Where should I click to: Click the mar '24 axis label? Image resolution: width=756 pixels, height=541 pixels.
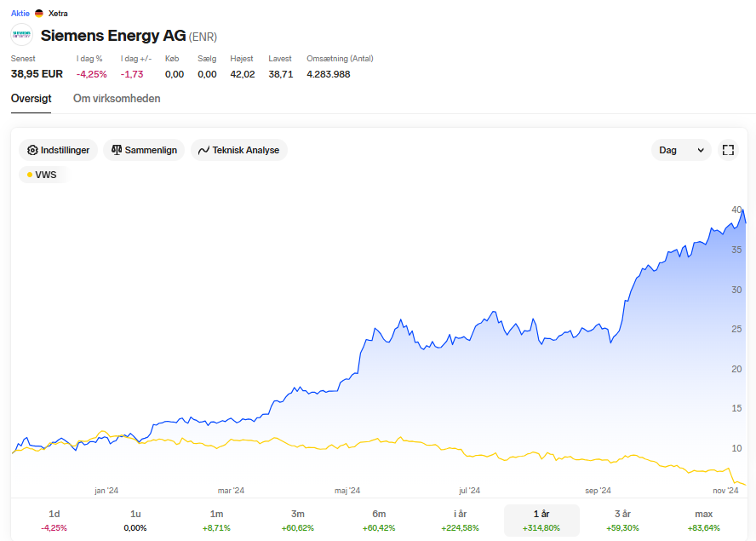[x=231, y=491]
